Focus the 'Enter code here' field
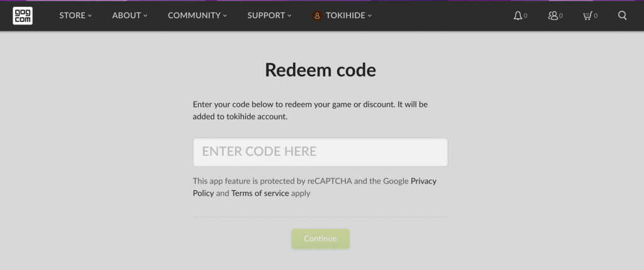 (320, 152)
